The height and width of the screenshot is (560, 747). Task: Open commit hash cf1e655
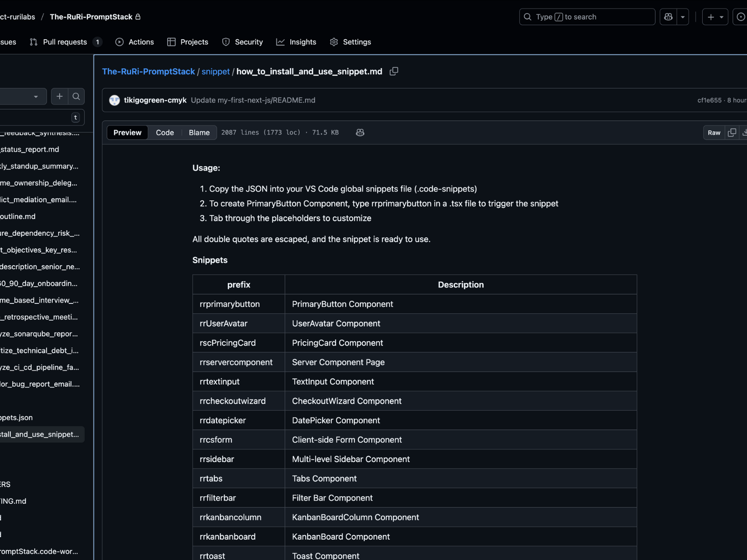click(x=710, y=100)
